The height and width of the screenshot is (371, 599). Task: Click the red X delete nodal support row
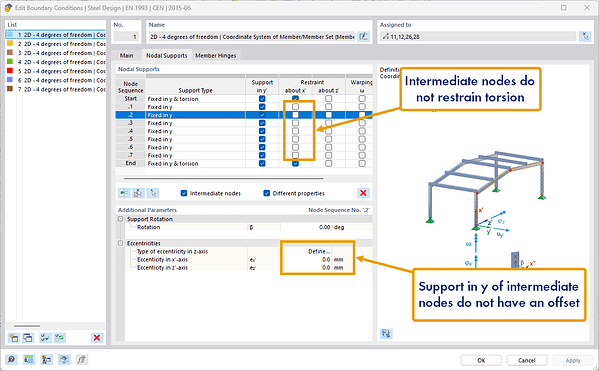[363, 193]
